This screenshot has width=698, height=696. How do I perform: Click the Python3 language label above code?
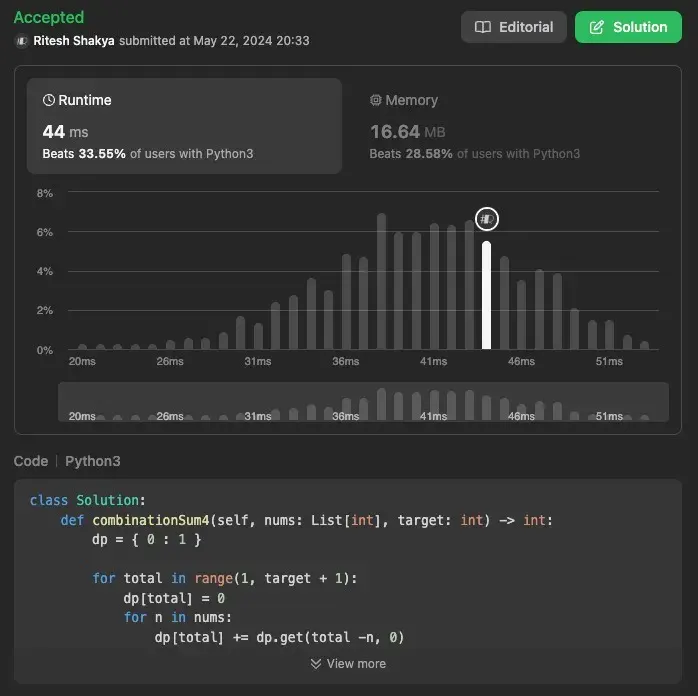tap(92, 461)
